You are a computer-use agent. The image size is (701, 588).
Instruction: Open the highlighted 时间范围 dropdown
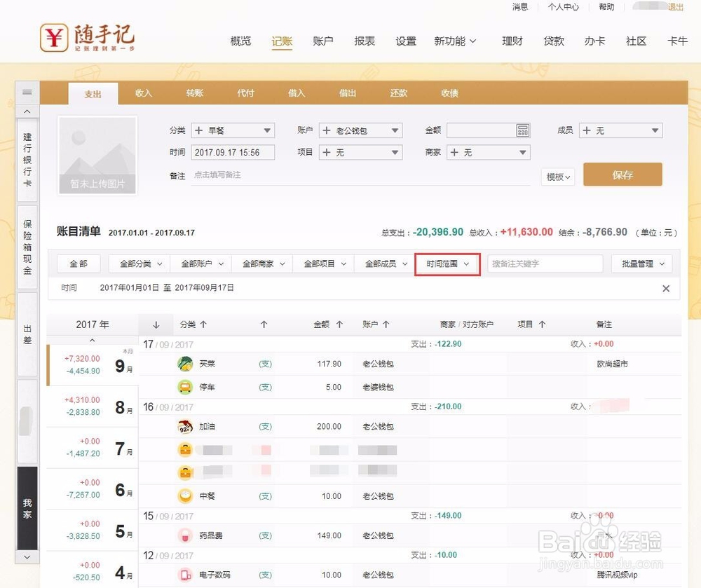[447, 264]
